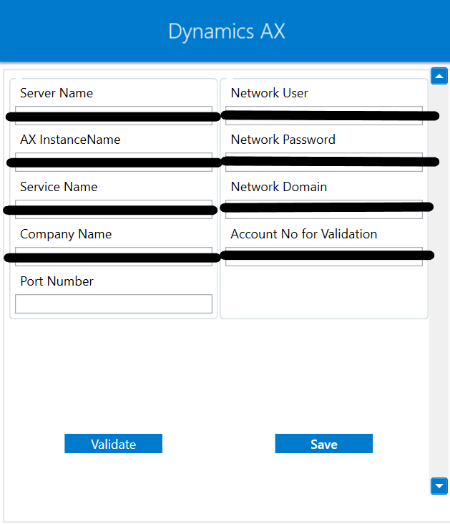
Task: Click the Account No for Validation field
Action: pyautogui.click(x=324, y=257)
